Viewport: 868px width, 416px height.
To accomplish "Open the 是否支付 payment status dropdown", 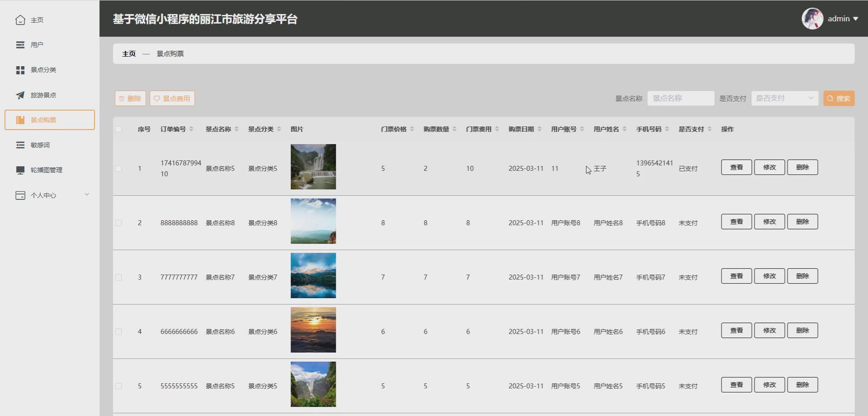I will (x=784, y=98).
